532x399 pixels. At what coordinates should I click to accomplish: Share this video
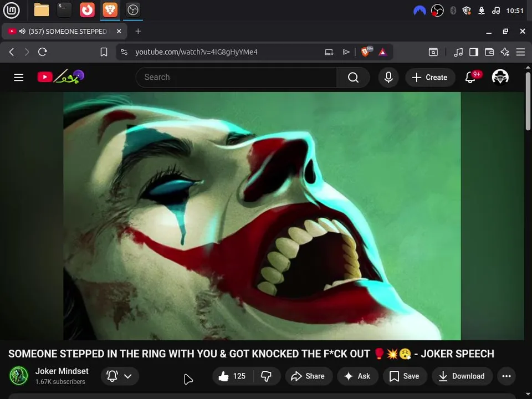pos(308,376)
